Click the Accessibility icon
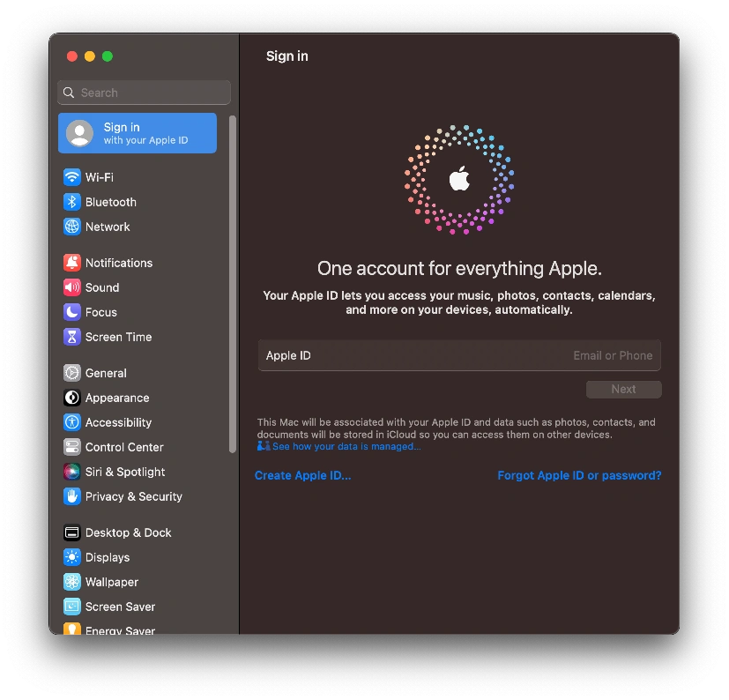 [x=71, y=422]
